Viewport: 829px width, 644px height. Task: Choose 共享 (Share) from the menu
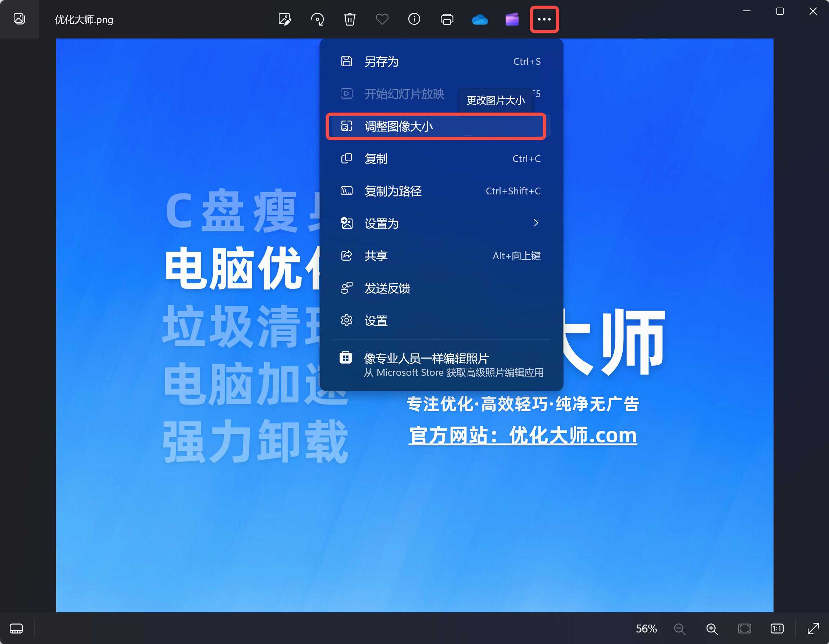pos(441,256)
